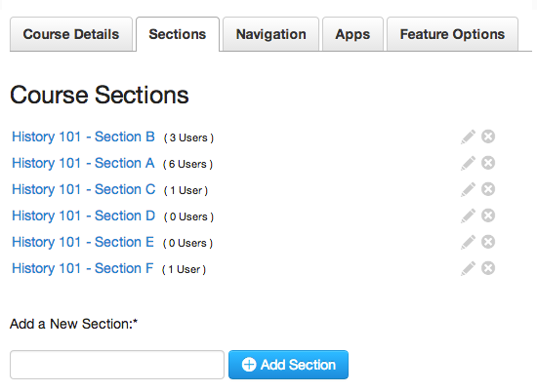Edit History 101 - Section E pencil icon

pos(468,242)
